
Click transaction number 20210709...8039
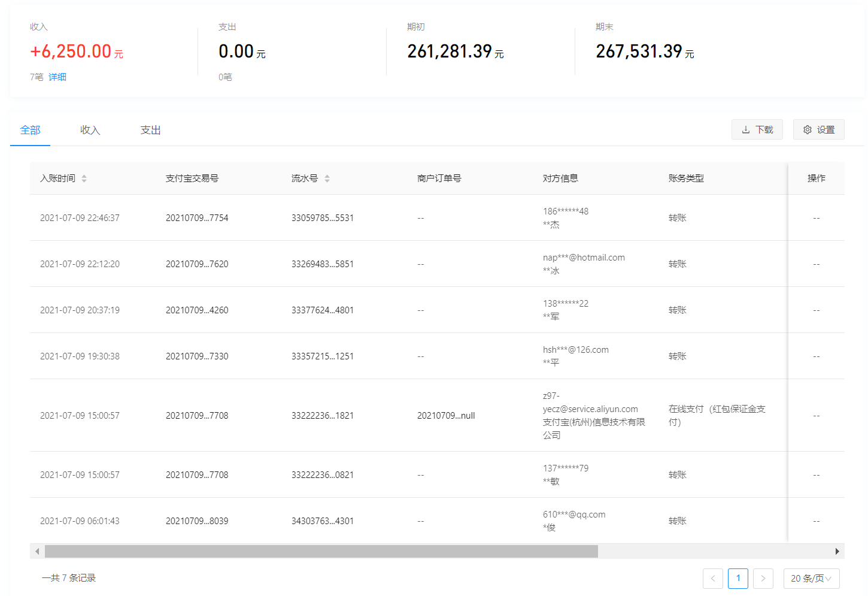click(197, 521)
